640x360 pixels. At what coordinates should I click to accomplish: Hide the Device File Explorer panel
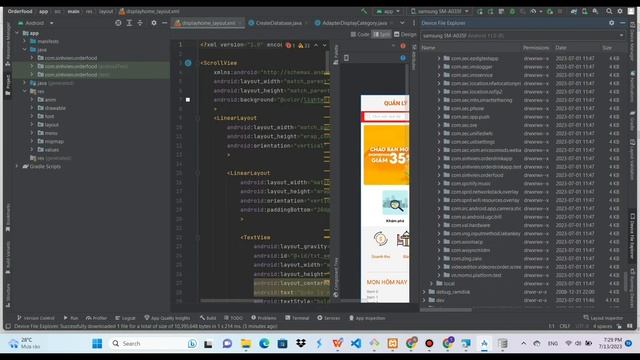[622, 23]
